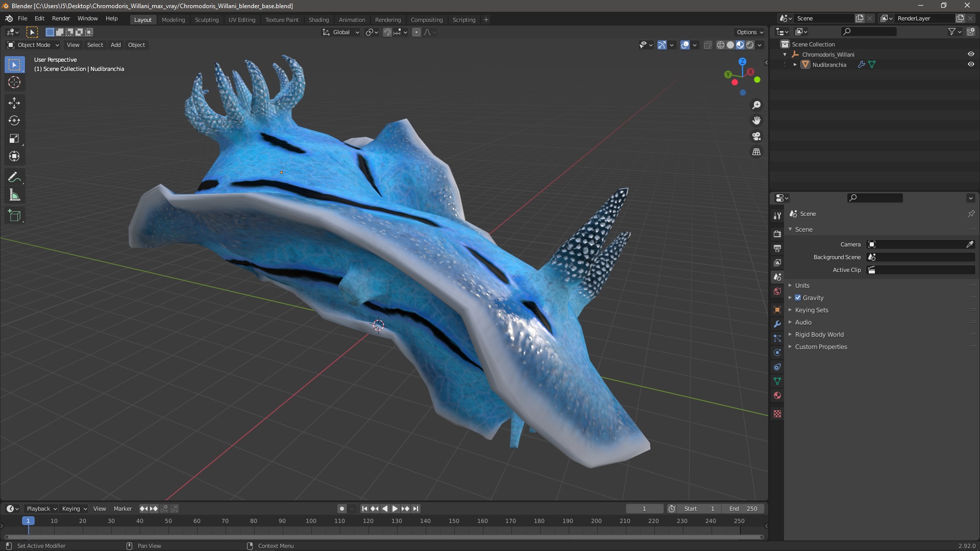Image resolution: width=980 pixels, height=551 pixels.
Task: Click the Add Cube tool
Action: (14, 216)
